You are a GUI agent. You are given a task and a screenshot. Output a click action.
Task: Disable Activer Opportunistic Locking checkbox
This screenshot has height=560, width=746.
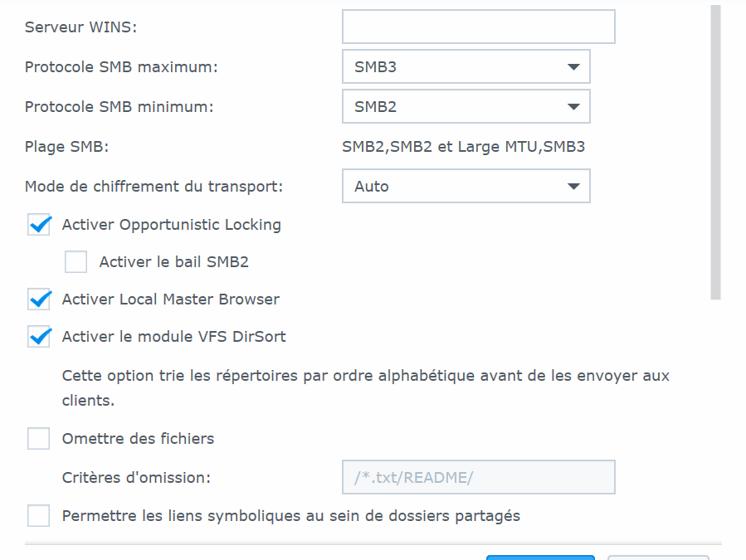pyautogui.click(x=39, y=225)
